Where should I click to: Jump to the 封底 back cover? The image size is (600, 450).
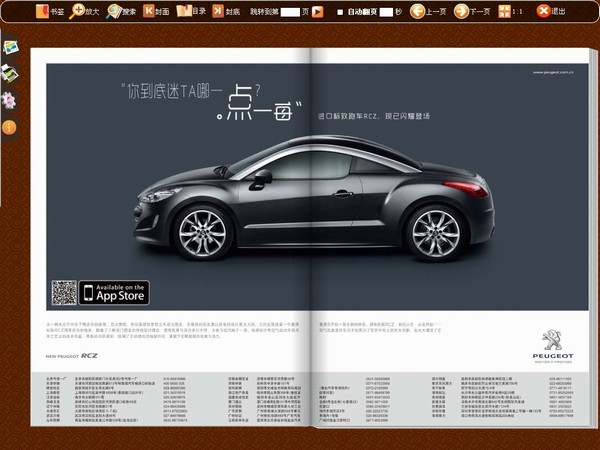[226, 11]
